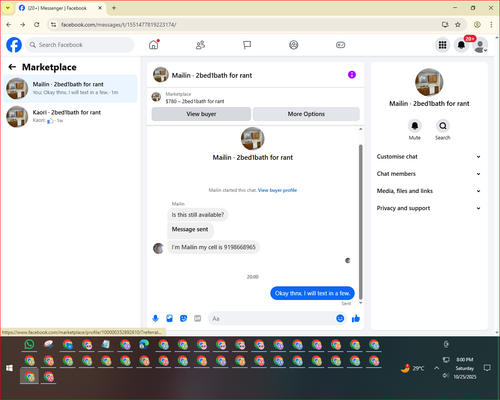Click the listing photo at chat start

pyautogui.click(x=253, y=139)
